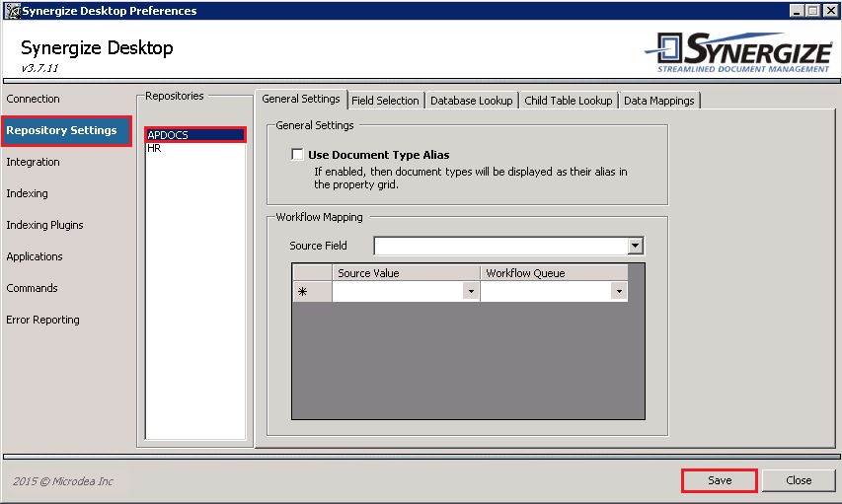Open the Child Table Lookup tab
Screen dimensions: 842x504
click(x=569, y=101)
